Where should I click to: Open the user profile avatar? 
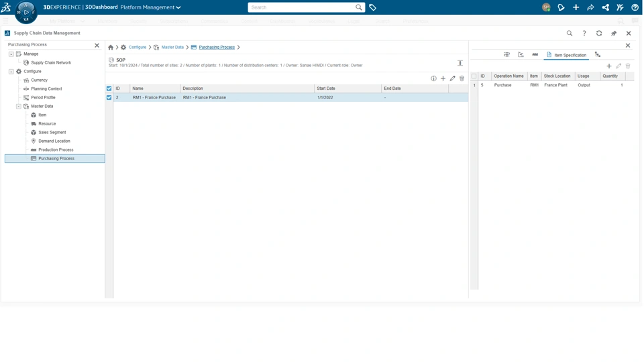546,7
